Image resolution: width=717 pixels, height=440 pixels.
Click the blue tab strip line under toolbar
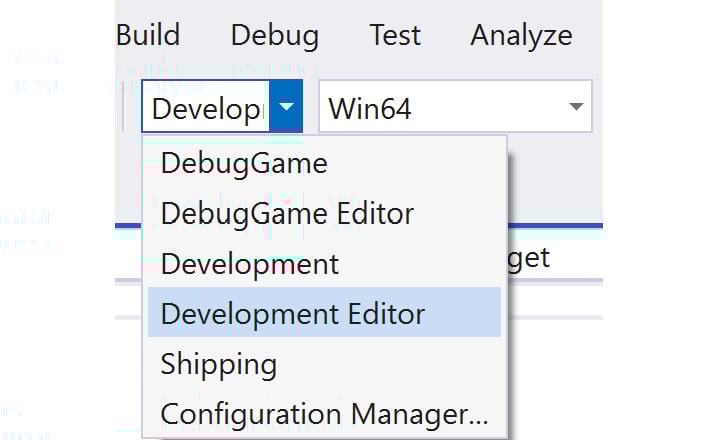[x=555, y=225]
